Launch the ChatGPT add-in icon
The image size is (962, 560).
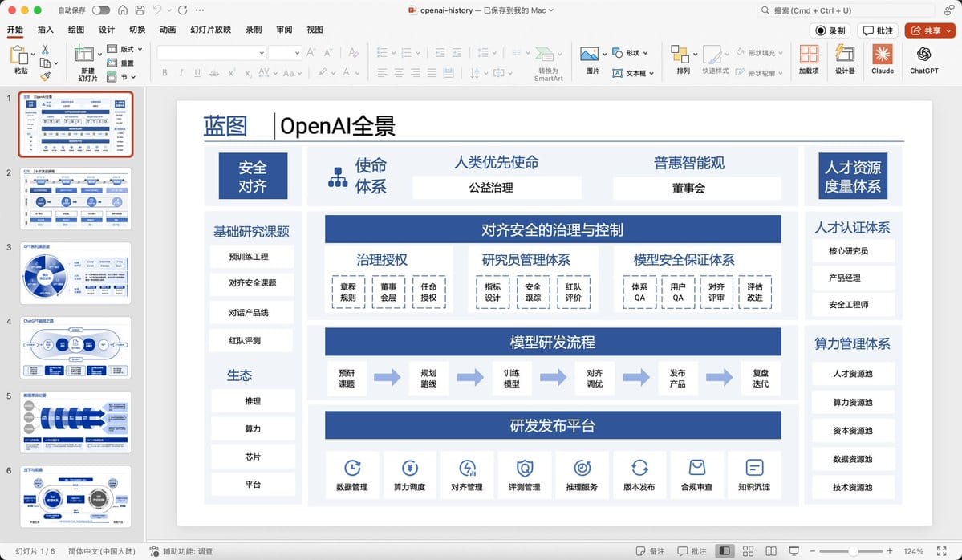coord(924,54)
